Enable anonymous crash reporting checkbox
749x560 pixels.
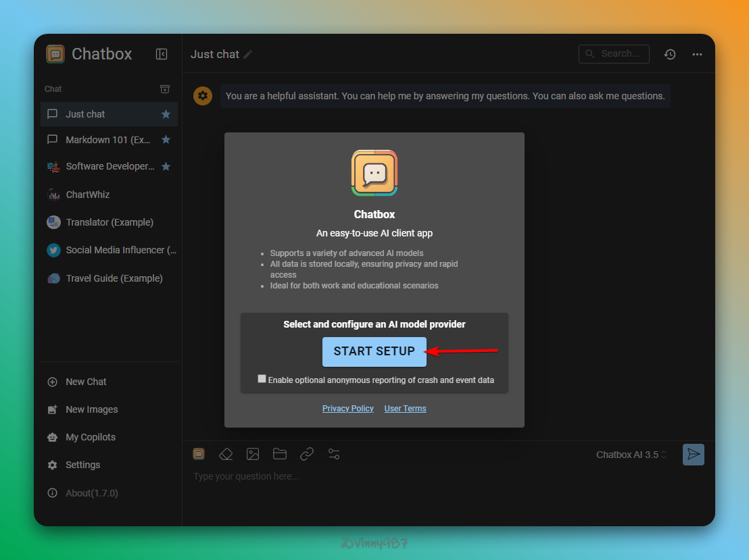pyautogui.click(x=262, y=379)
